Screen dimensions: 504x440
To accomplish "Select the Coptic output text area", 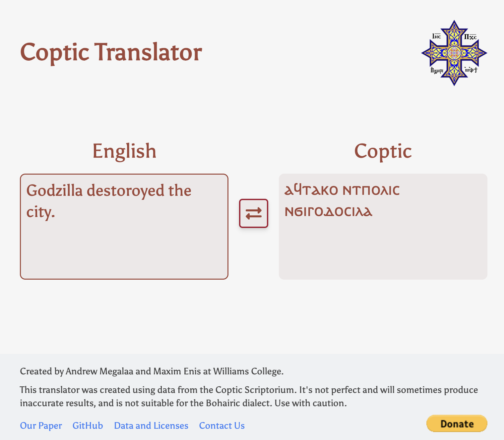I will (x=383, y=227).
